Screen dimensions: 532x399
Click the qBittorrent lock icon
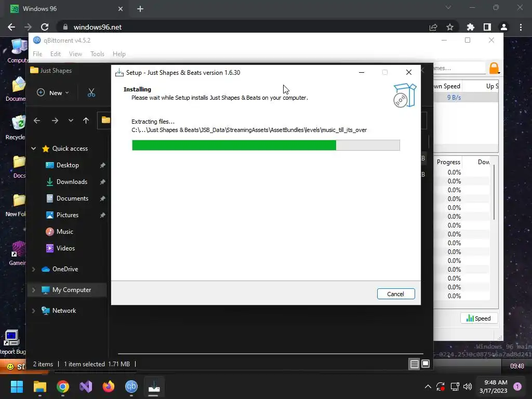click(x=494, y=68)
